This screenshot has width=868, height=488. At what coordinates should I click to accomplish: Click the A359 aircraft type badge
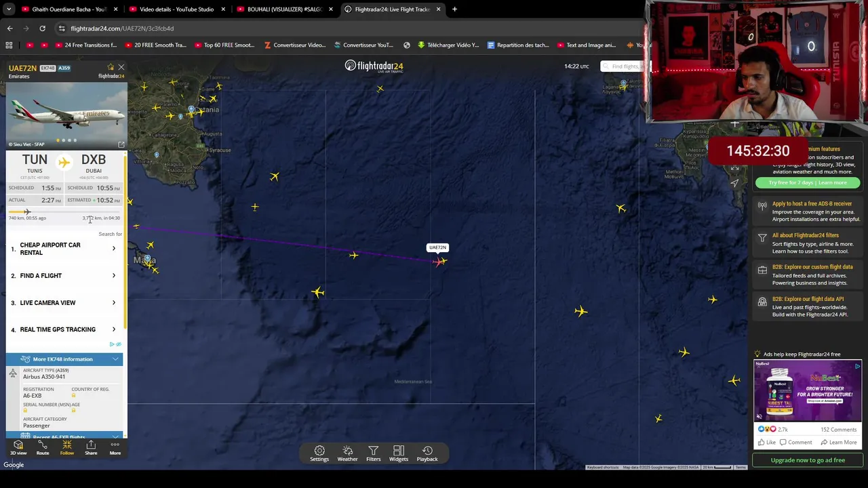click(64, 68)
